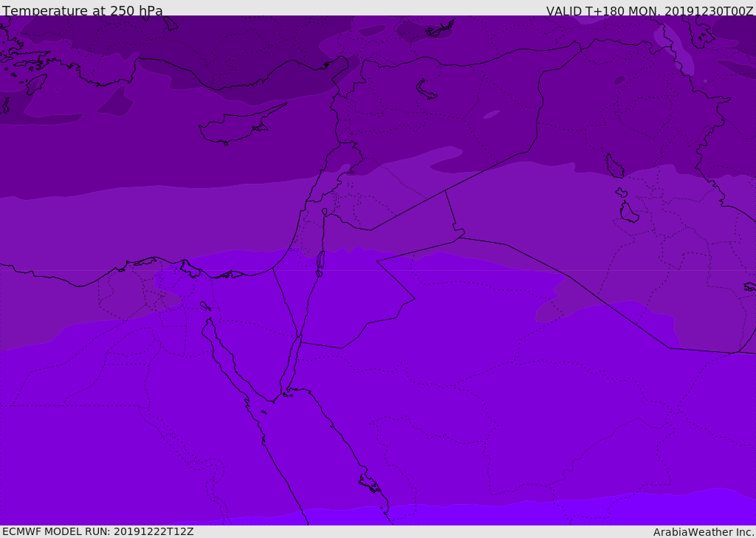
Task: Click the 'Temperature at 250 hPa' title
Action: [83, 10]
